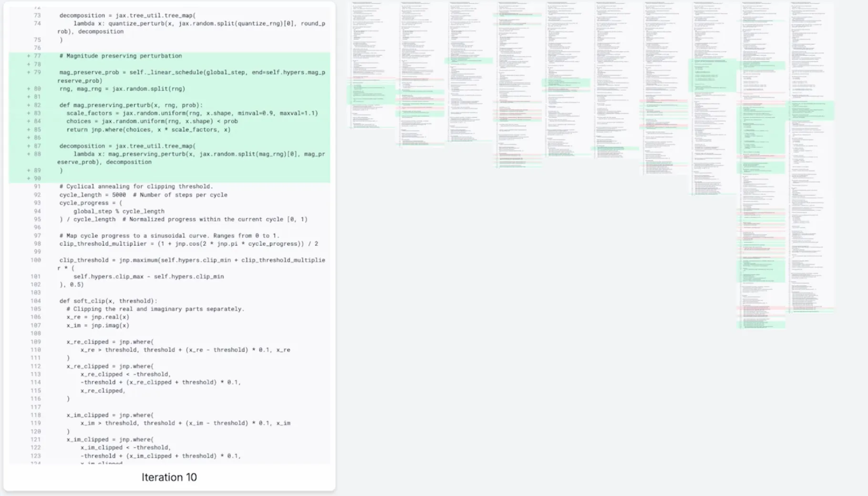Viewport: 868px width, 496px height.
Task: Open the tallest diff thumbnail, second from right
Action: [762, 165]
